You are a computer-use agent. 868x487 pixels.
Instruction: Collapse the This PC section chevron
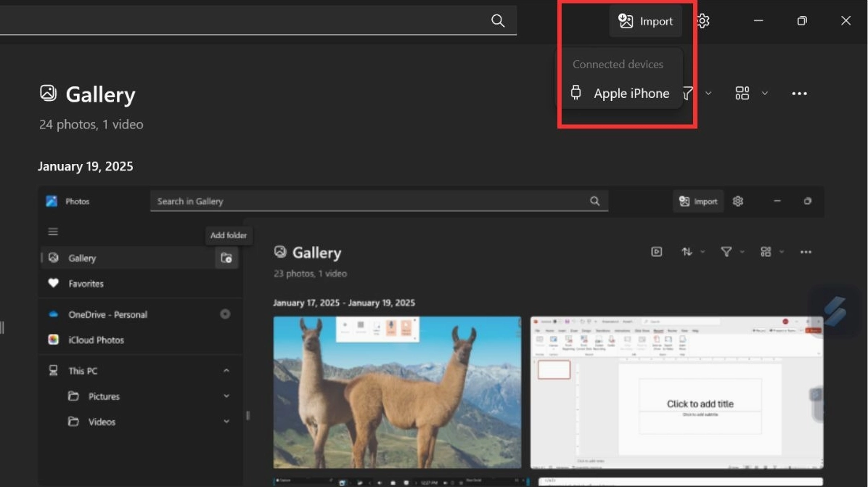click(226, 371)
